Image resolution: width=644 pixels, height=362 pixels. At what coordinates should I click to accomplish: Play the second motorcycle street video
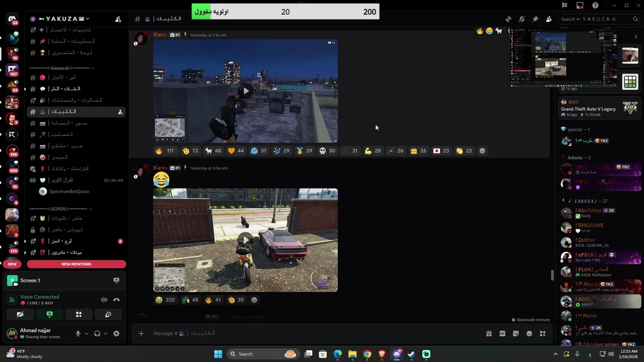tap(246, 240)
